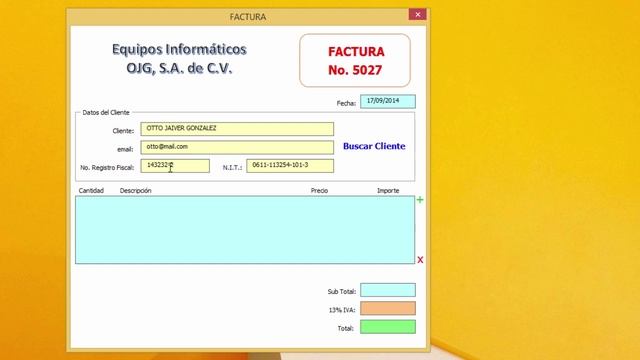Click the Precio column header
Screen dimensions: 640x360
[319, 191]
